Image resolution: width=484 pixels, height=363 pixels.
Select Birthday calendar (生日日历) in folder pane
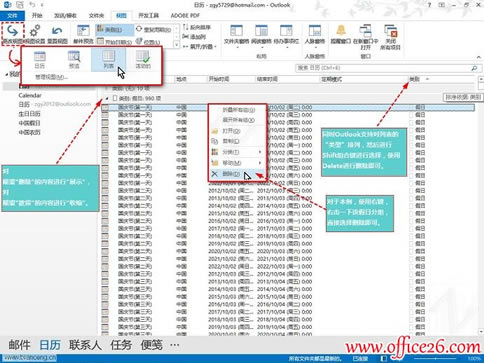29,114
